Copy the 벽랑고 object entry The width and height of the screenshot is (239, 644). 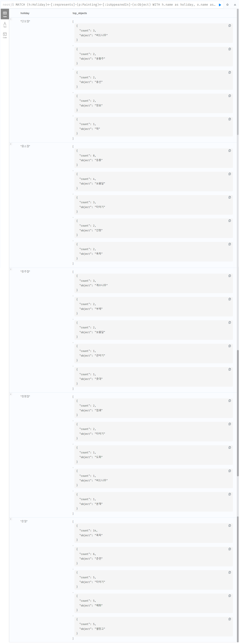pyautogui.click(x=229, y=619)
